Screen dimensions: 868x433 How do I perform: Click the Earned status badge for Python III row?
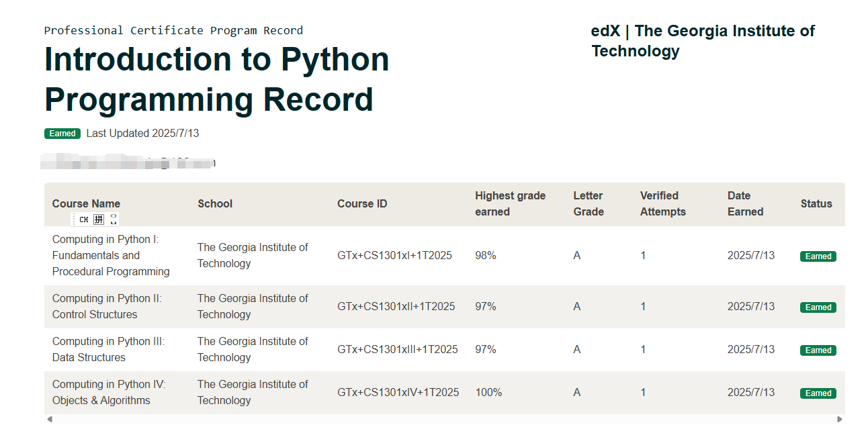pos(818,350)
